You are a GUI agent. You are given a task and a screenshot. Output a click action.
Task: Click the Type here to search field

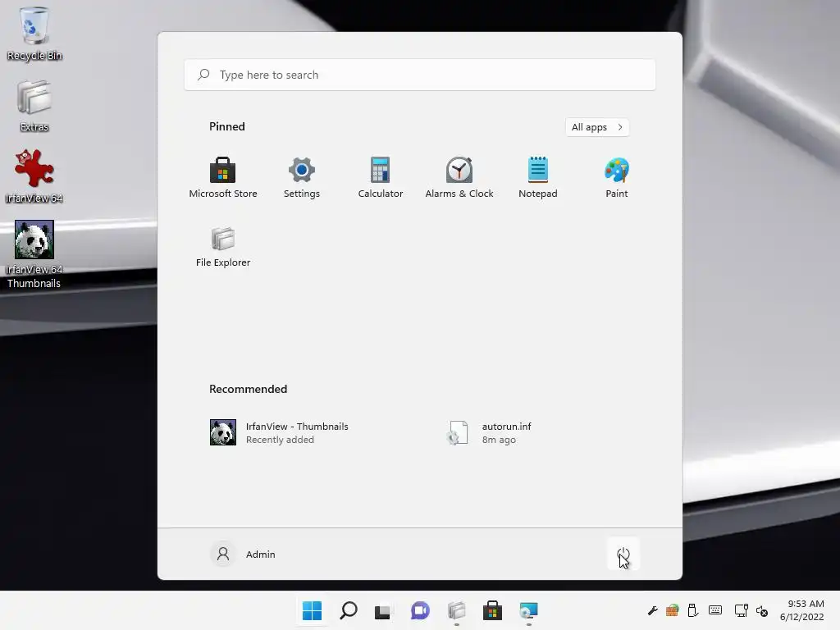420,75
